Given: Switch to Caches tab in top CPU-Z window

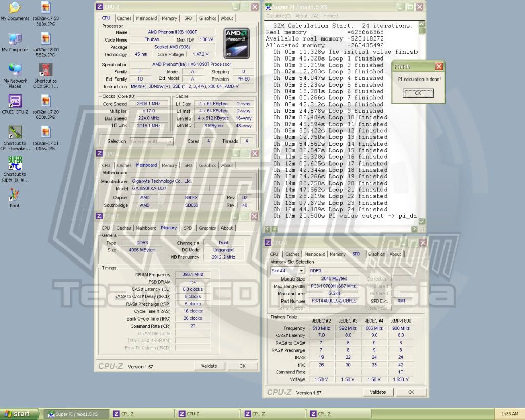Looking at the screenshot, I should pos(124,18).
